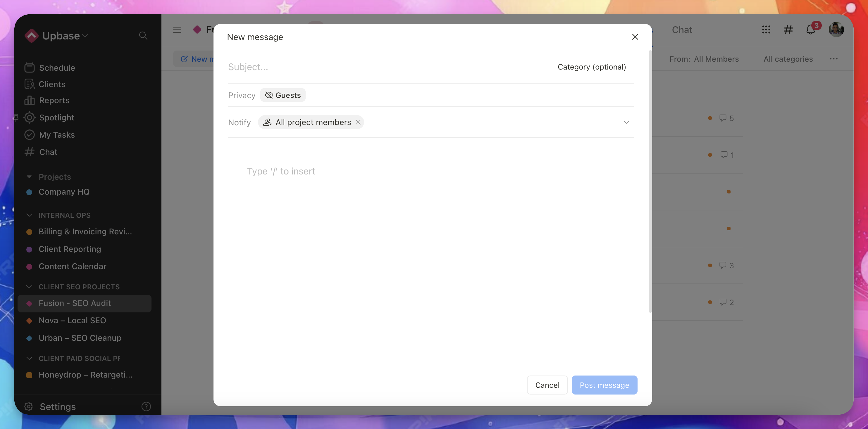The height and width of the screenshot is (429, 868).
Task: Collapse the INTERNAL OPS section
Action: (29, 215)
